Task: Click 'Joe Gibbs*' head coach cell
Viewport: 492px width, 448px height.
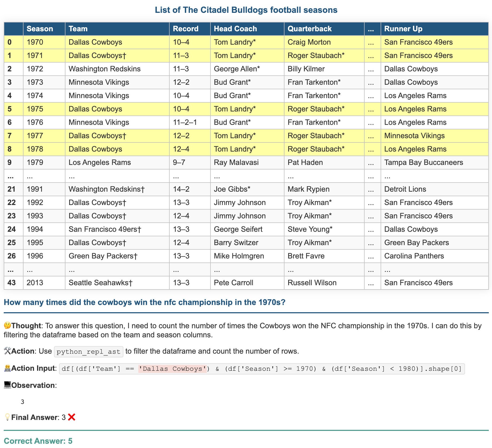Action: 247,189
